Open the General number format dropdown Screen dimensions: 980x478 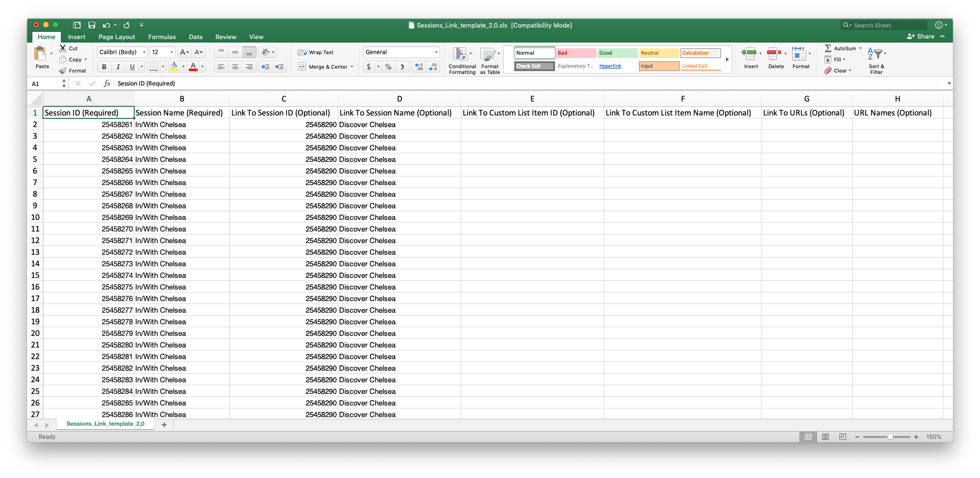[x=435, y=52]
